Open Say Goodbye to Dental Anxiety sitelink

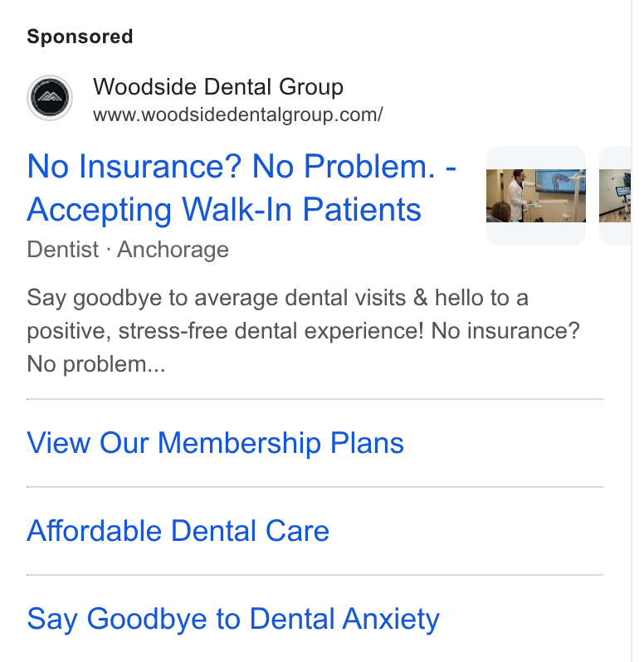(x=233, y=620)
